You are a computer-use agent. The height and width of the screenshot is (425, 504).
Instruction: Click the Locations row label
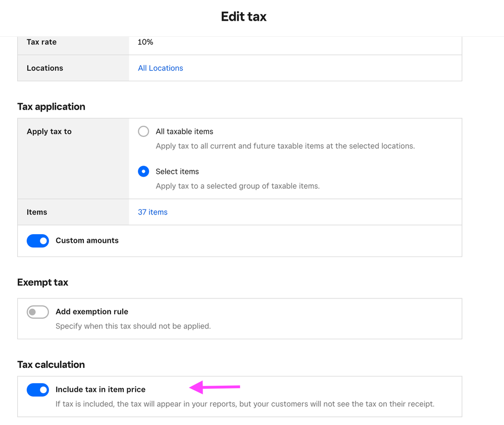[x=45, y=68]
